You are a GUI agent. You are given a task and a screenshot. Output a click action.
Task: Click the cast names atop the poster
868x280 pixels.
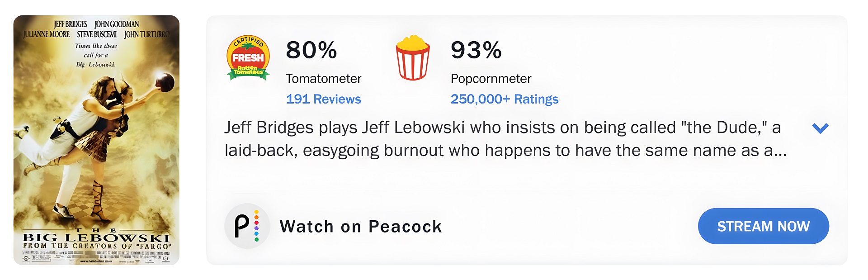click(96, 29)
